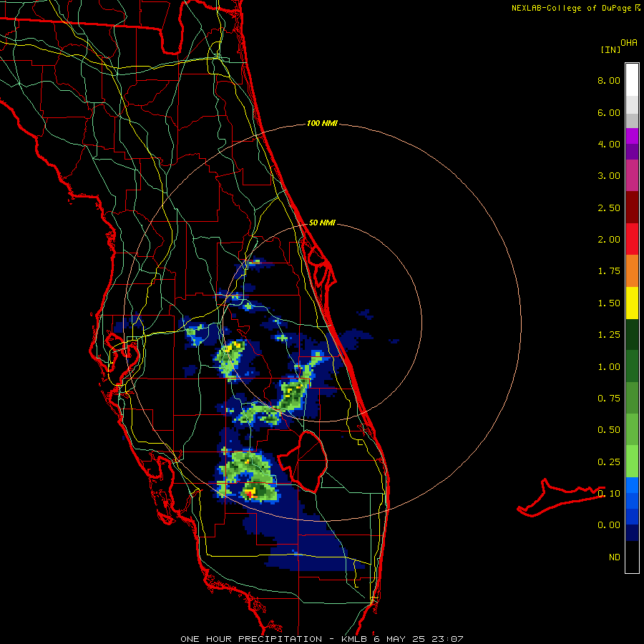Click the 23:07 timestamp in caption
Viewport: 644px width, 644px height.
[448, 639]
